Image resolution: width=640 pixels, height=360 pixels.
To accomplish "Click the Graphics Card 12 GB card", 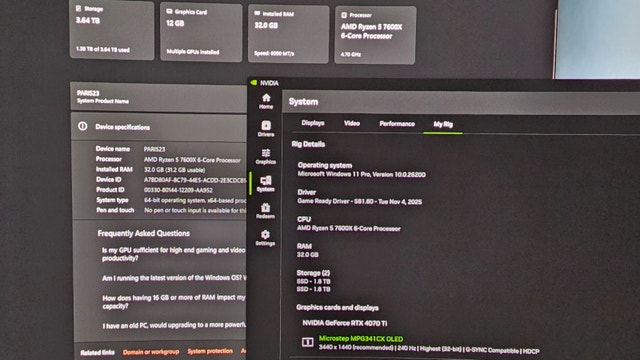I will [x=201, y=32].
